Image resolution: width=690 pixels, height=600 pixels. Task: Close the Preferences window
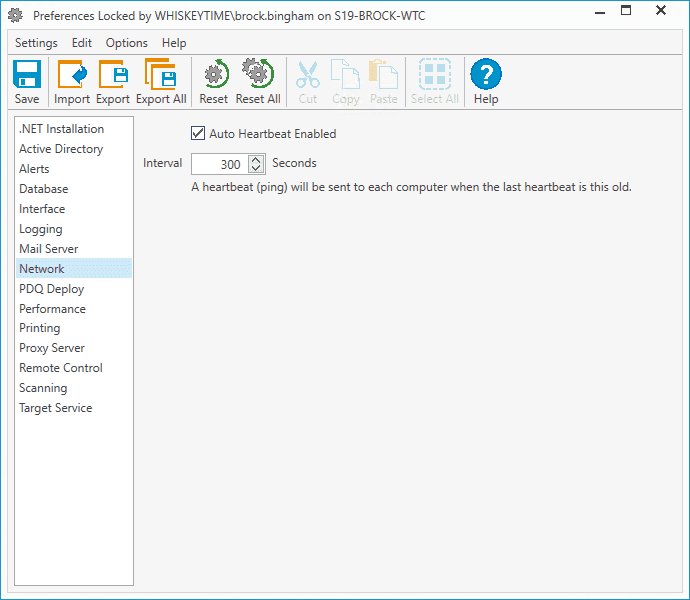point(661,10)
